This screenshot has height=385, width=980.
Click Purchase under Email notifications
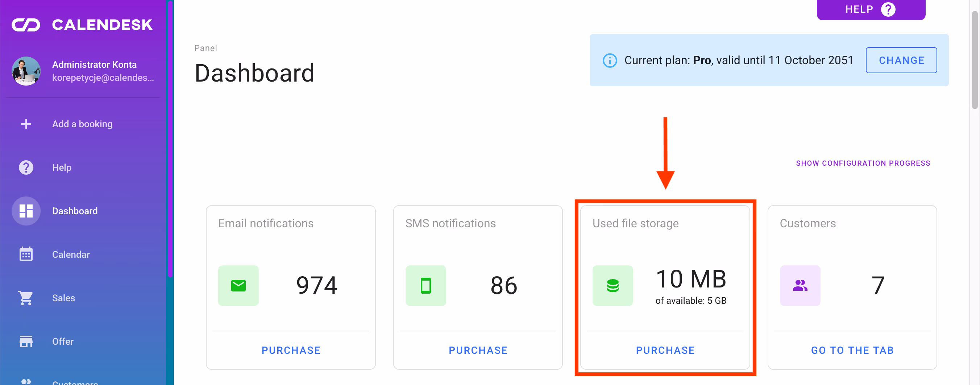click(x=291, y=350)
